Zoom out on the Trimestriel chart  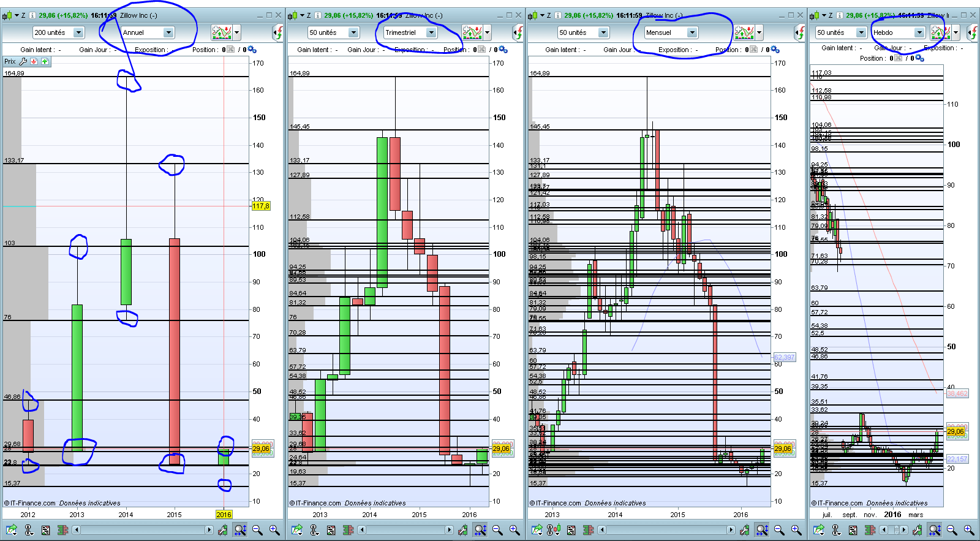(x=497, y=530)
